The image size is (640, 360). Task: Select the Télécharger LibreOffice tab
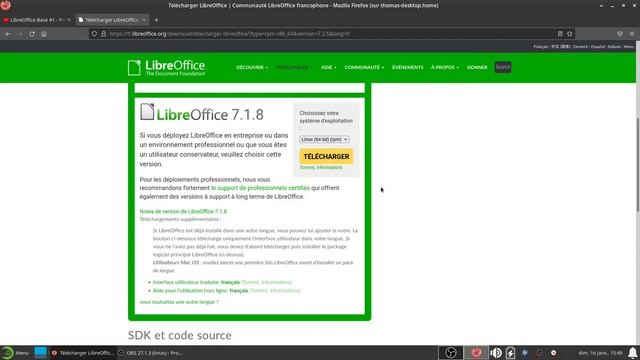click(112, 20)
